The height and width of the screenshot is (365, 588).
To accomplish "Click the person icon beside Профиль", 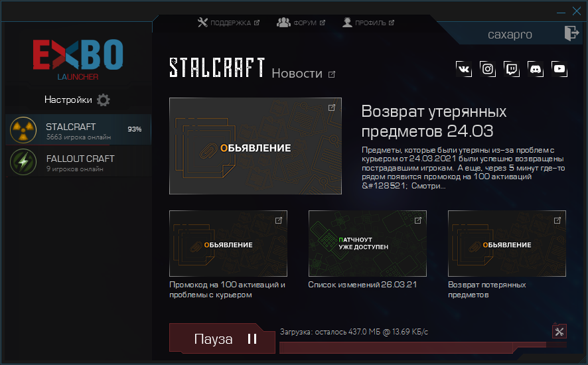I will click(x=348, y=23).
